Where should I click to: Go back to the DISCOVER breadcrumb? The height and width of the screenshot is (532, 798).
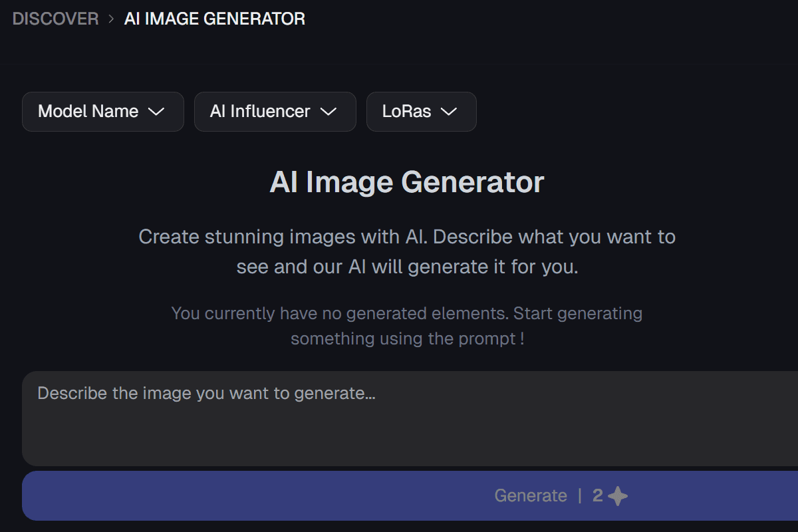(x=55, y=19)
